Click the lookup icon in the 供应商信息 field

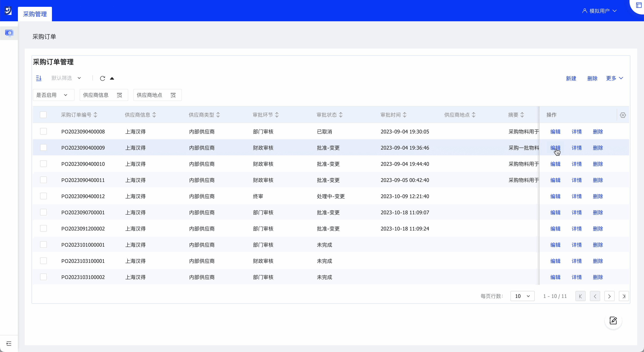click(x=119, y=95)
